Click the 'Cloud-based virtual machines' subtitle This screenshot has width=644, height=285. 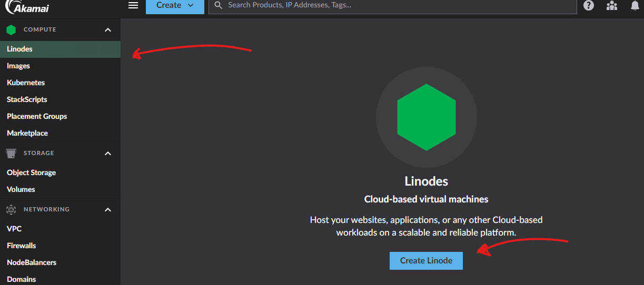[x=427, y=199]
